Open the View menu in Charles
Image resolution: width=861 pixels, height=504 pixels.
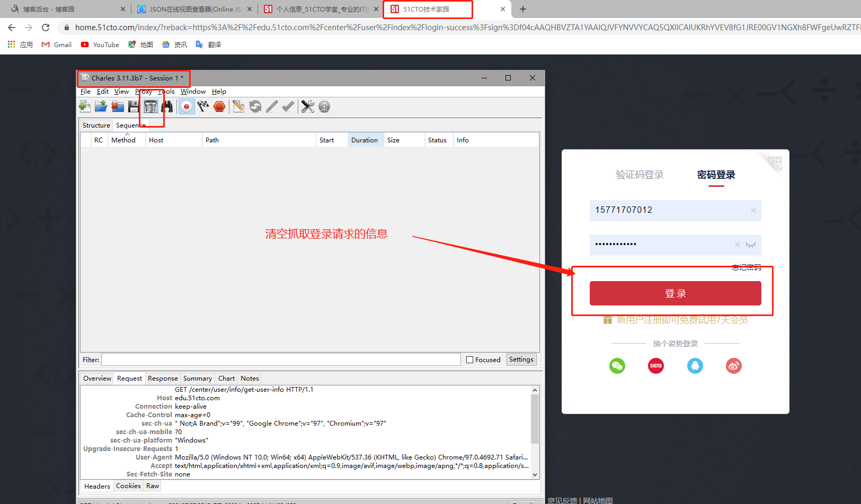[x=121, y=92]
